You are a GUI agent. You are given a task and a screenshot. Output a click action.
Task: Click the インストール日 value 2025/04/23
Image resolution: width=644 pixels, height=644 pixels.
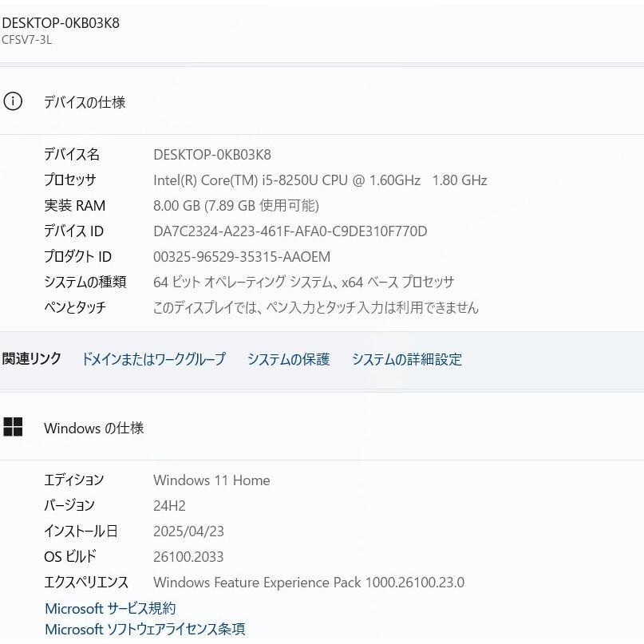(x=188, y=531)
